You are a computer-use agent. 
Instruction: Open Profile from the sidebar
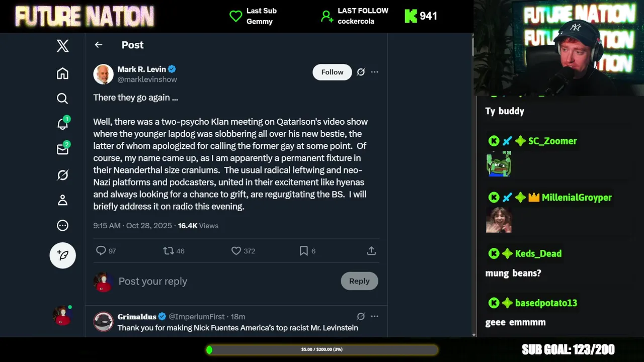click(62, 200)
